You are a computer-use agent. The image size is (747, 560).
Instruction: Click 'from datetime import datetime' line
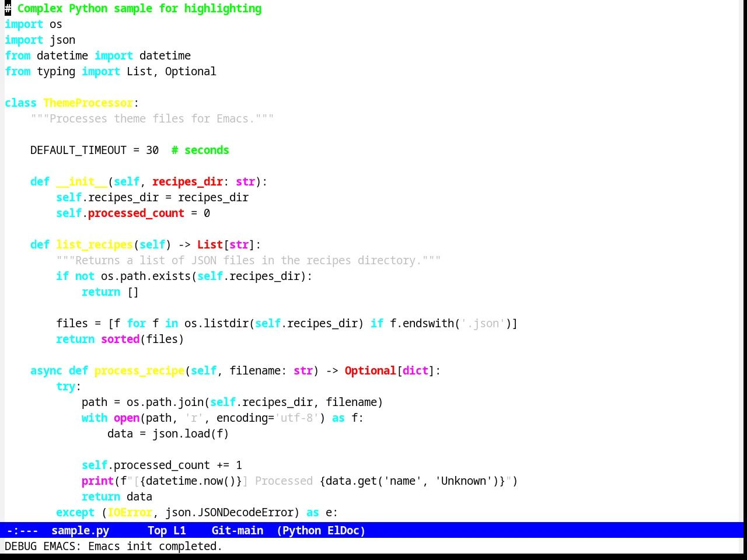pyautogui.click(x=97, y=55)
